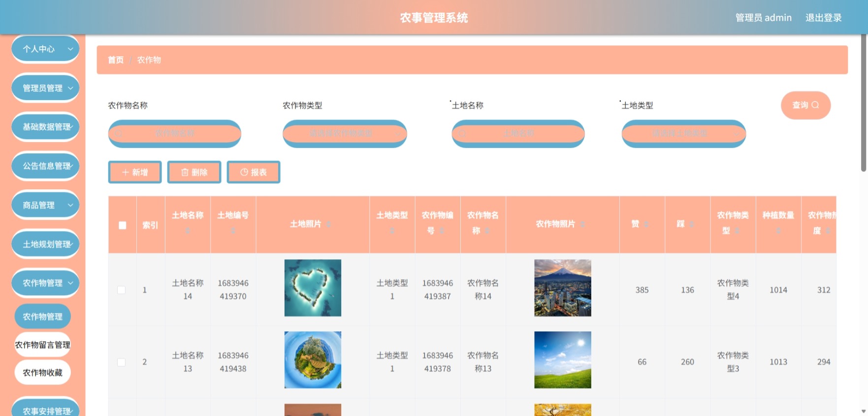Toggle the select-all checkbox in table header
This screenshot has width=868, height=416.
pos(123,225)
